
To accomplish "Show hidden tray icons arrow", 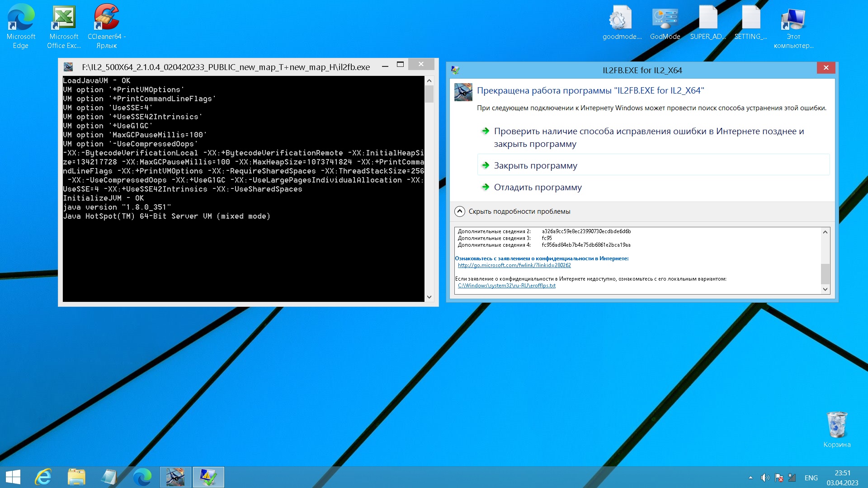I will [x=750, y=478].
